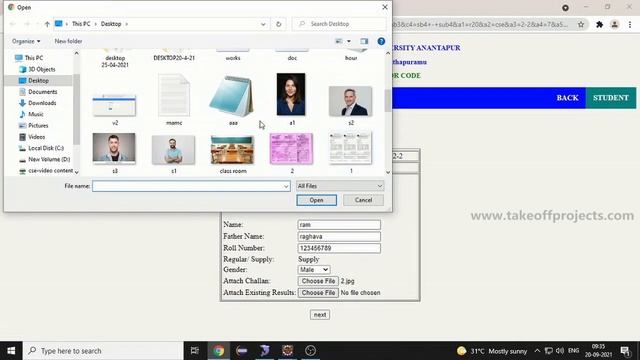The width and height of the screenshot is (640, 360).
Task: Select the s3 bearded man image
Action: [x=114, y=149]
